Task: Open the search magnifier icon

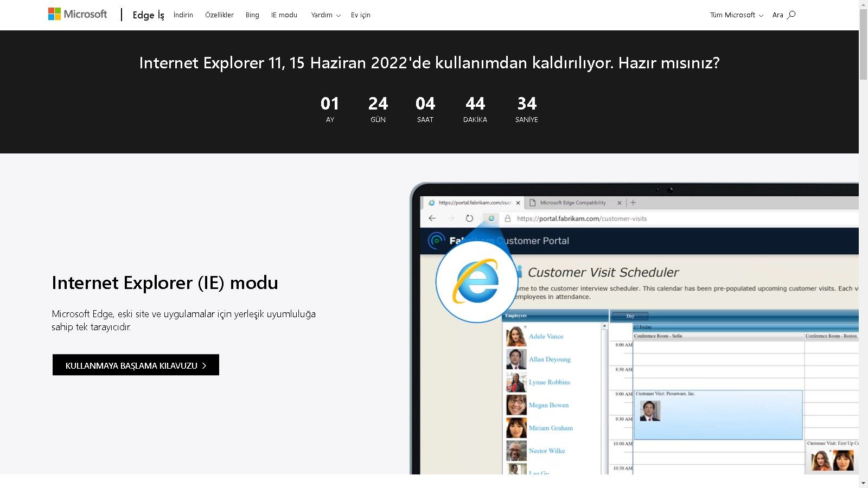Action: pos(792,15)
